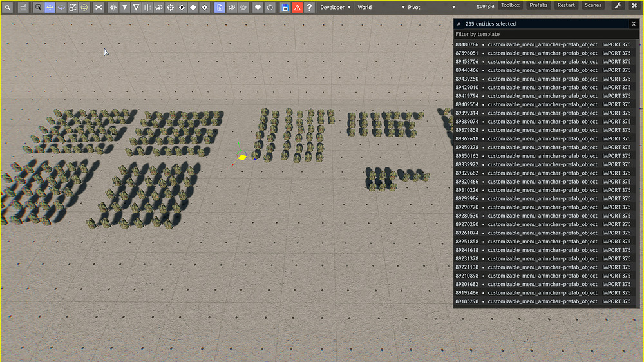Open settings with the wrench icon

(x=618, y=5)
